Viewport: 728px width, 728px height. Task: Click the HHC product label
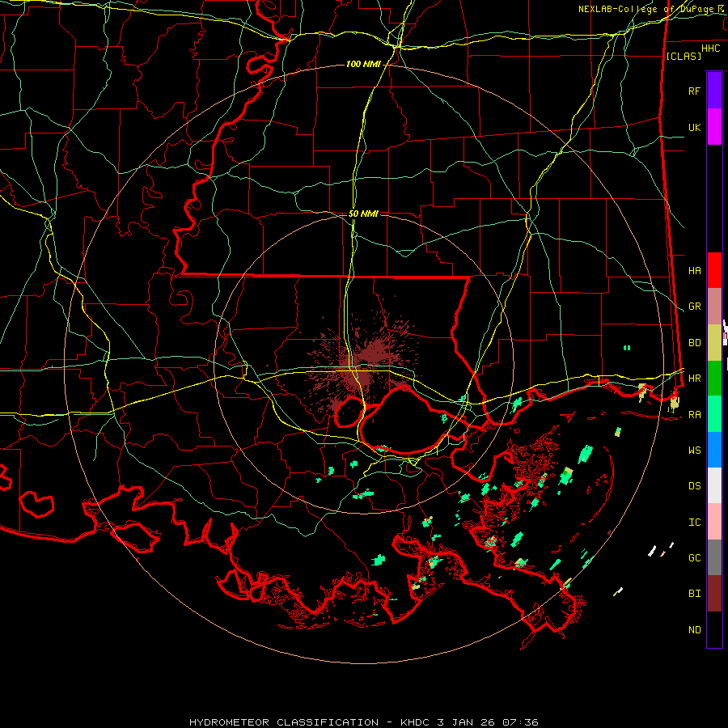pyautogui.click(x=710, y=49)
